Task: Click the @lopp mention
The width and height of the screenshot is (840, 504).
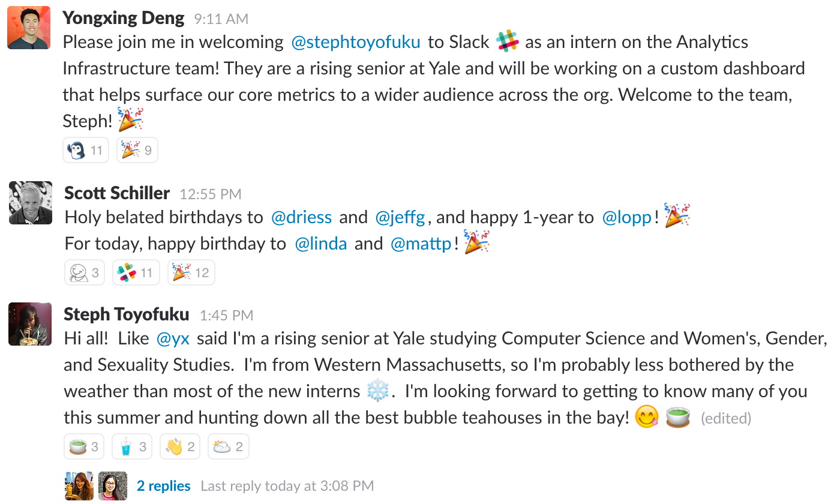Action: 627,217
